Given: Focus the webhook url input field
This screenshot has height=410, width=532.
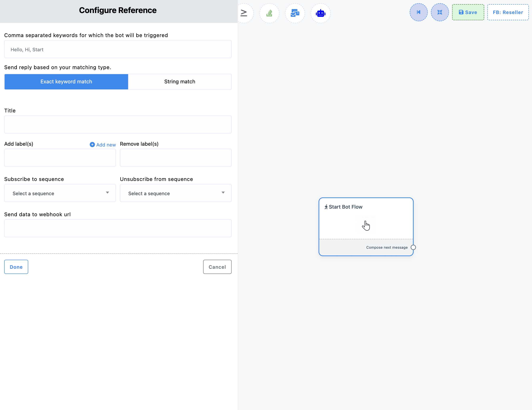Looking at the screenshot, I should (118, 228).
